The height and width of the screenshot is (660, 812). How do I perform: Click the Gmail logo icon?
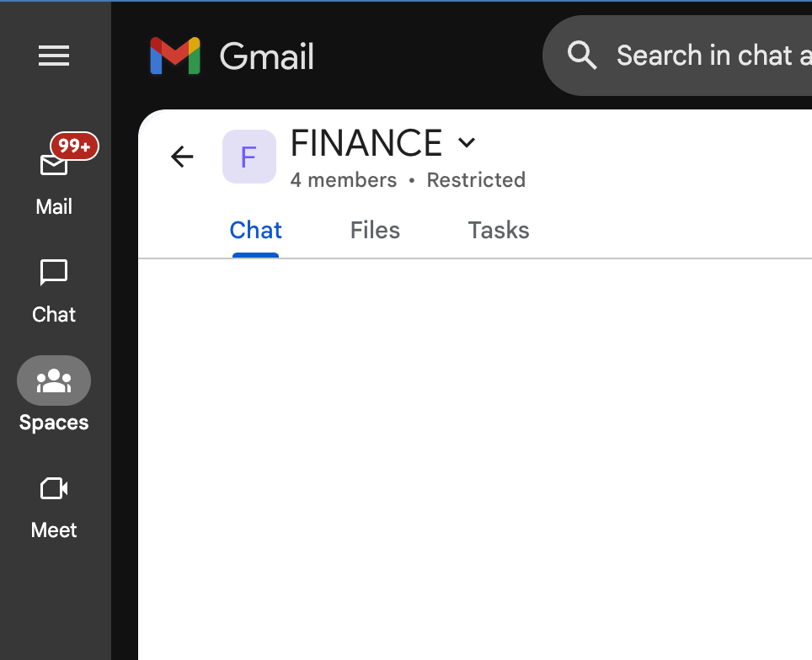[x=175, y=56]
